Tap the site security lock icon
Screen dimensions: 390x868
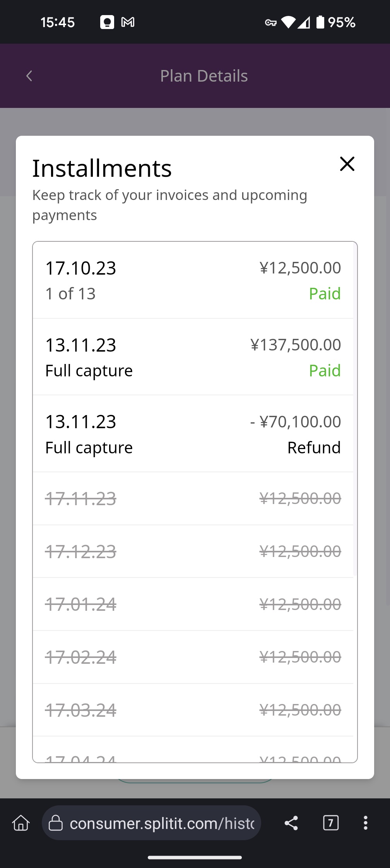tap(56, 823)
